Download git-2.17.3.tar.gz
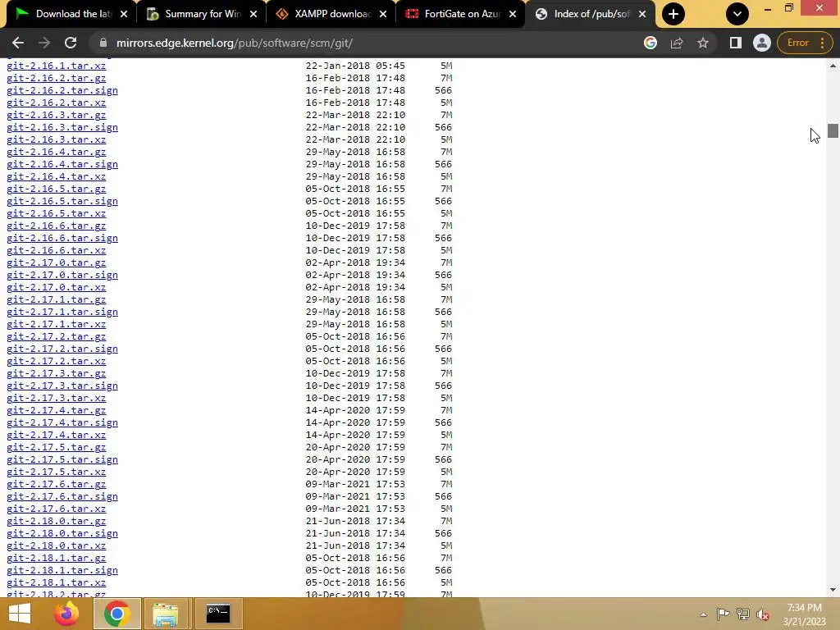840x630 pixels. point(57,373)
